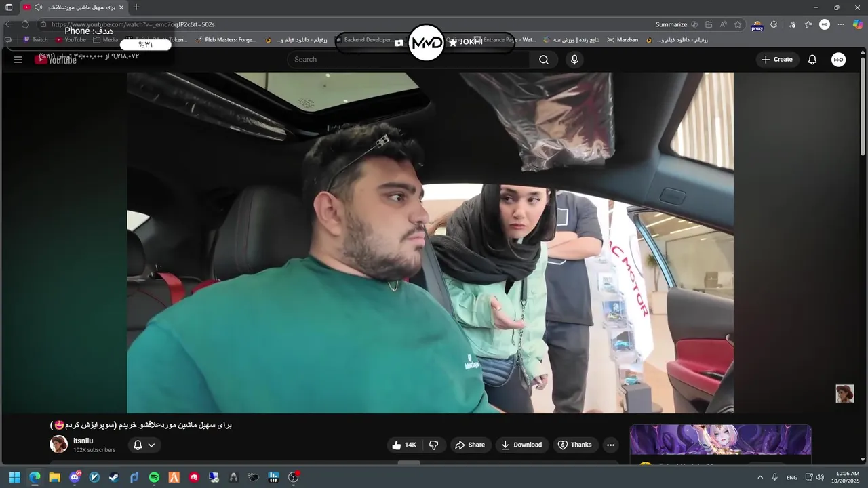Open the YouTube account avatar menu
The image size is (868, 488).
839,60
